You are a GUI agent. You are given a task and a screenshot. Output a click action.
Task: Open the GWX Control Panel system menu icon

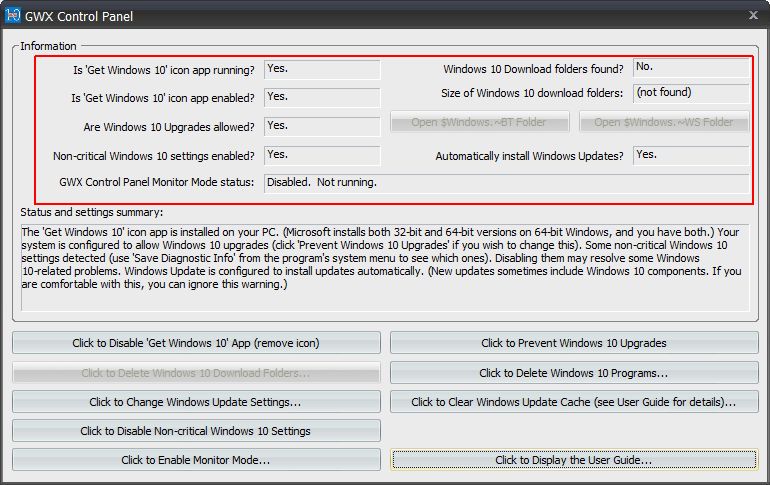(14, 16)
